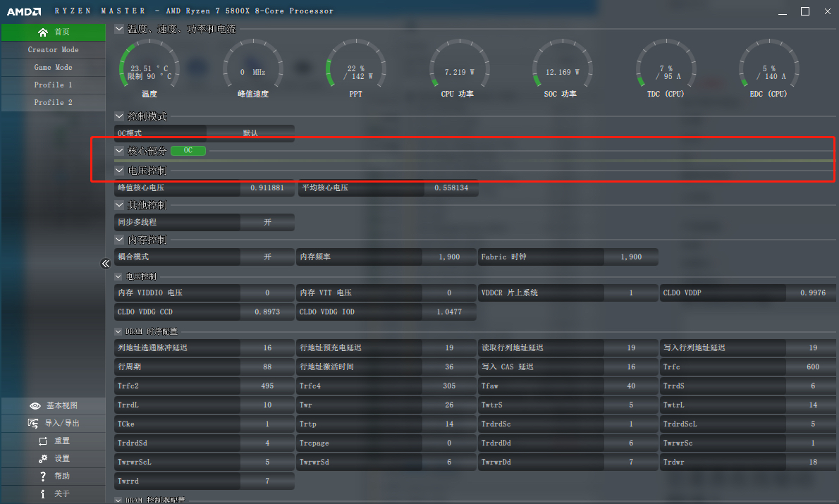
Task: Click the Trfc2 value 495
Action: (267, 386)
